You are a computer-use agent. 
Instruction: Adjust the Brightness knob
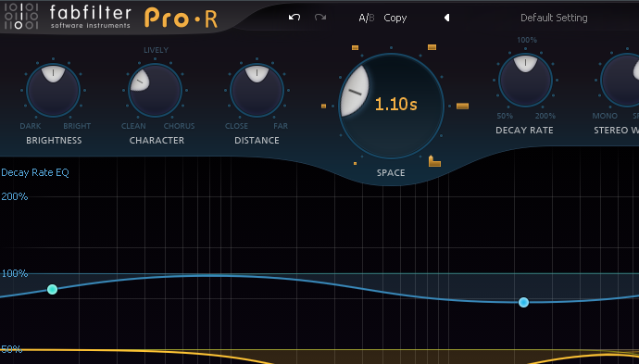(54, 90)
